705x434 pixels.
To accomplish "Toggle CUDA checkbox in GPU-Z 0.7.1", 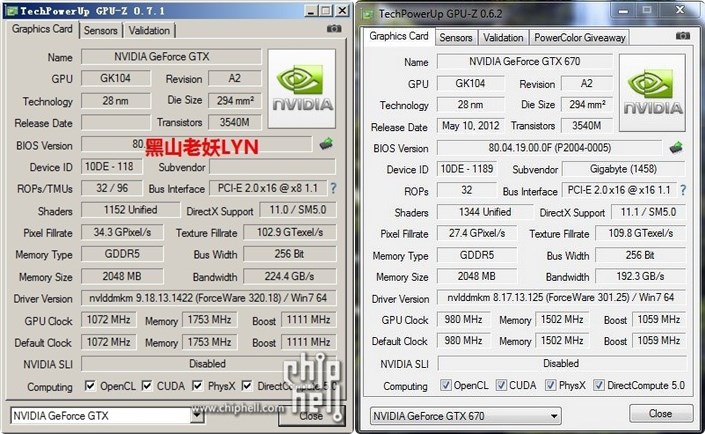I will pos(147,386).
